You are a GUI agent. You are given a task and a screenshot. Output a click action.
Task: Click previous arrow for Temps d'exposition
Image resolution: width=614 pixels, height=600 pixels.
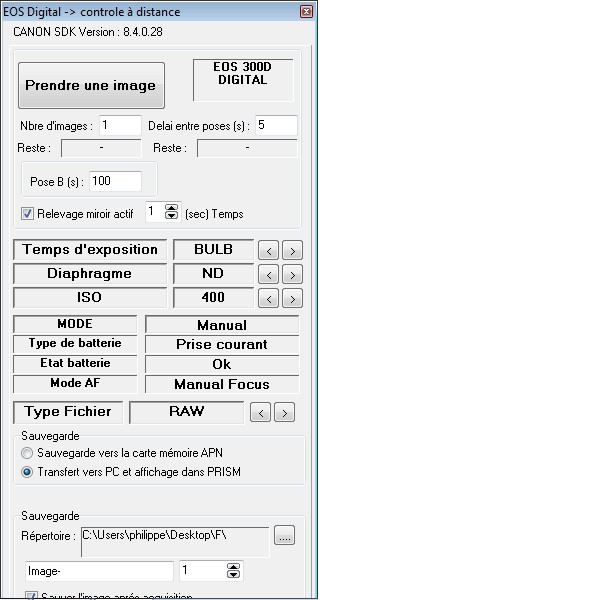[268, 250]
